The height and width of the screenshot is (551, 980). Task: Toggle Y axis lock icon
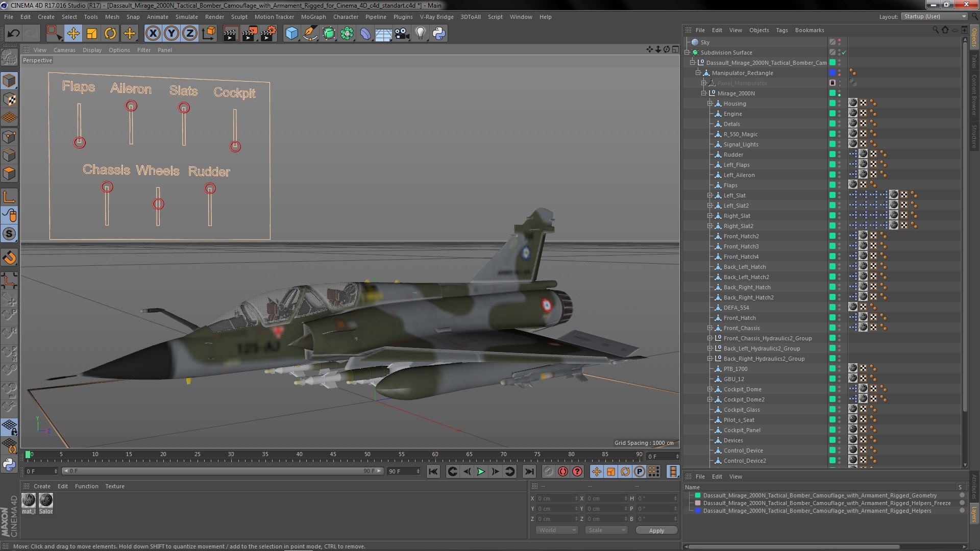click(x=171, y=34)
